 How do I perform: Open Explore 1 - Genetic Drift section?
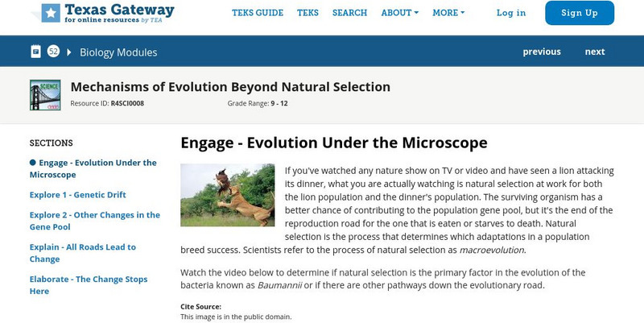77,195
